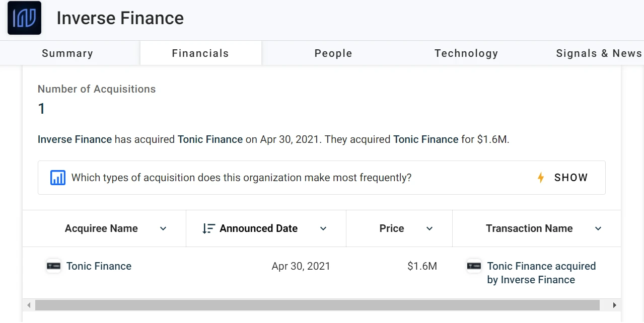Switch to the Summary tab
The width and height of the screenshot is (644, 323).
(67, 53)
